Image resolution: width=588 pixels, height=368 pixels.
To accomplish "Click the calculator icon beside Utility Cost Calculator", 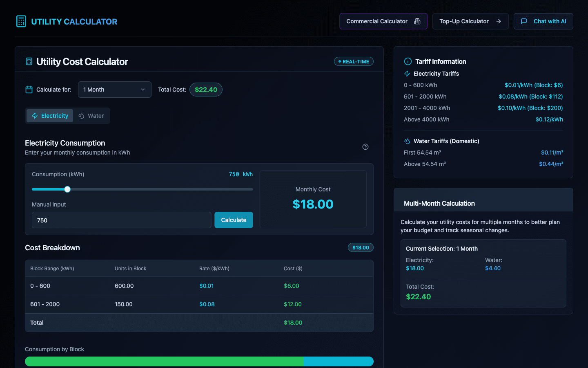I will 29,61.
